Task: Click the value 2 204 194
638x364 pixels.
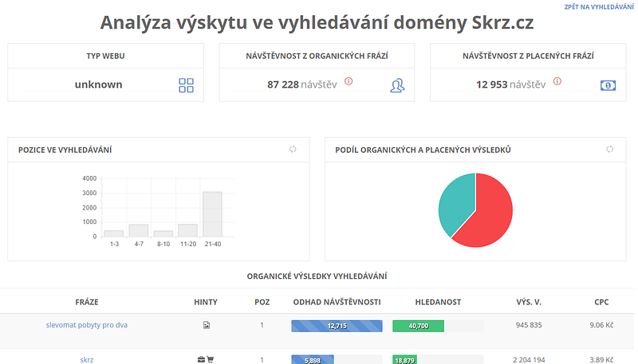Action: (529, 359)
